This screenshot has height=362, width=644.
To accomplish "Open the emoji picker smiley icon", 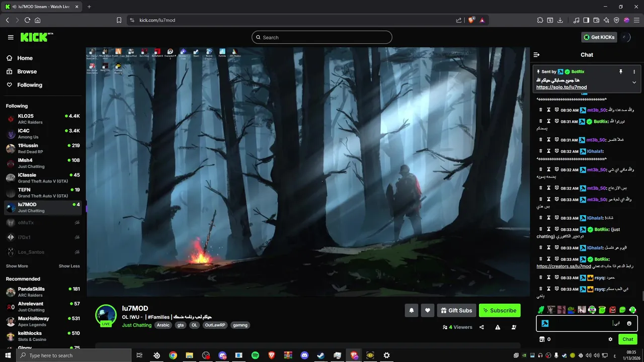I will click(629, 323).
